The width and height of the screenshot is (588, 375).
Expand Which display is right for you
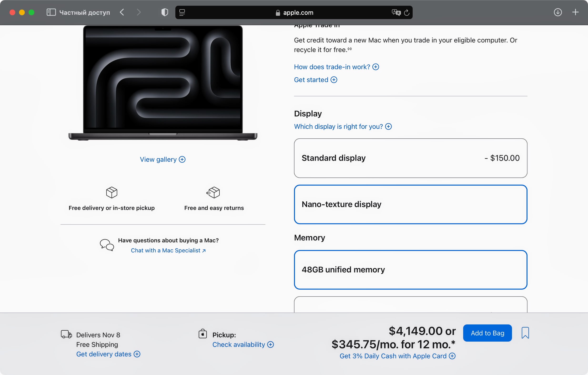[343, 126]
